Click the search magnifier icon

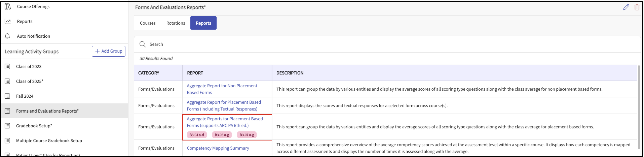pyautogui.click(x=142, y=44)
